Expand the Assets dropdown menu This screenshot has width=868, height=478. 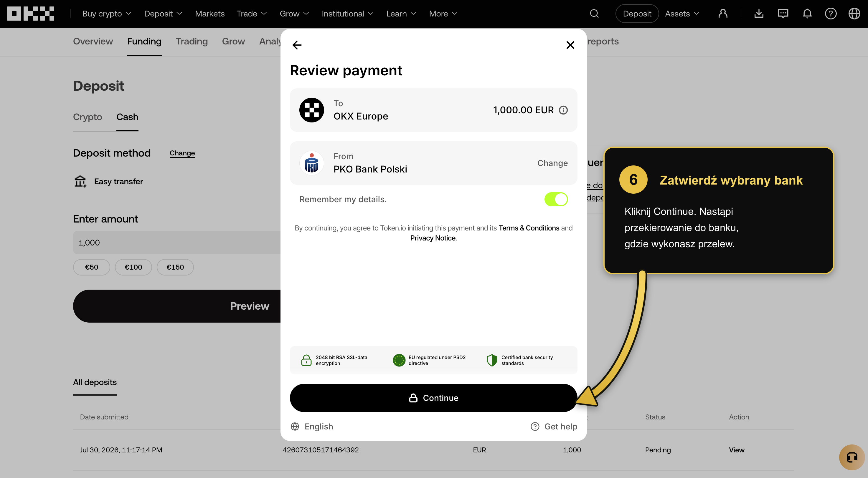point(682,14)
